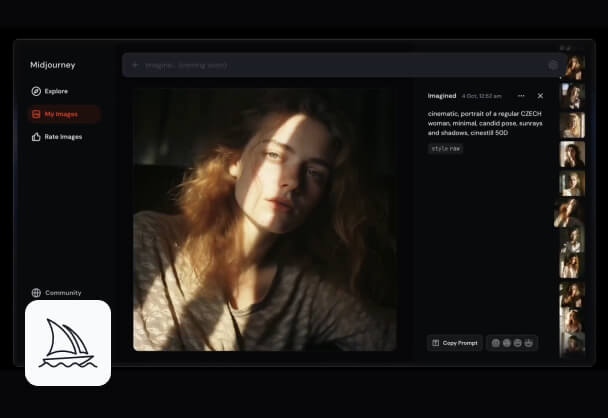Click the My Images icon in sidebar
Image resolution: width=608 pixels, height=418 pixels.
tap(36, 114)
